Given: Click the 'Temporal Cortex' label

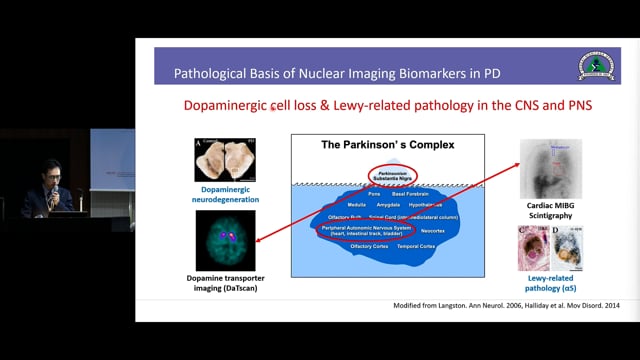Looking at the screenshot, I should (416, 246).
